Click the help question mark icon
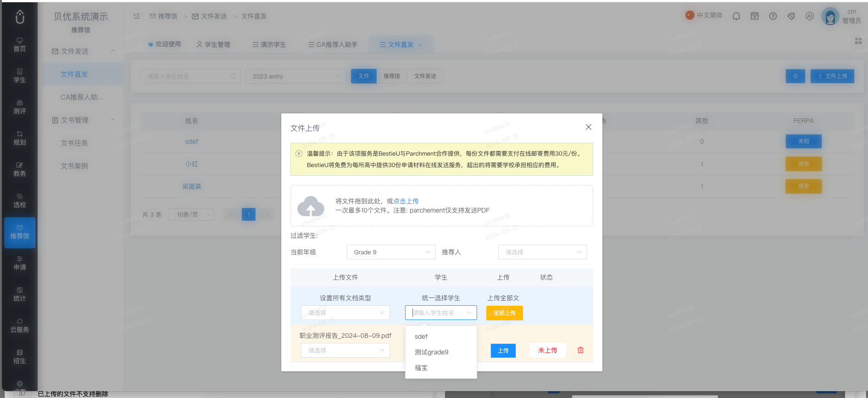Screen dimensions: 868x398 coord(773,16)
